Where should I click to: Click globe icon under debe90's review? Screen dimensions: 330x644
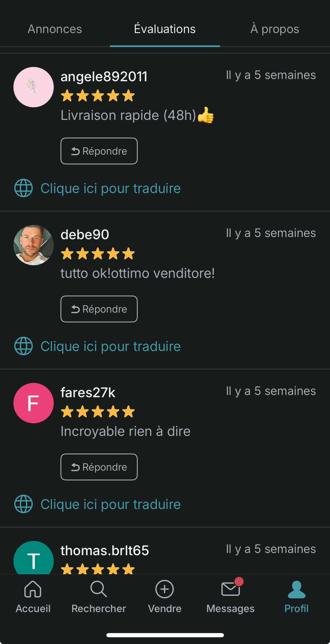point(24,346)
